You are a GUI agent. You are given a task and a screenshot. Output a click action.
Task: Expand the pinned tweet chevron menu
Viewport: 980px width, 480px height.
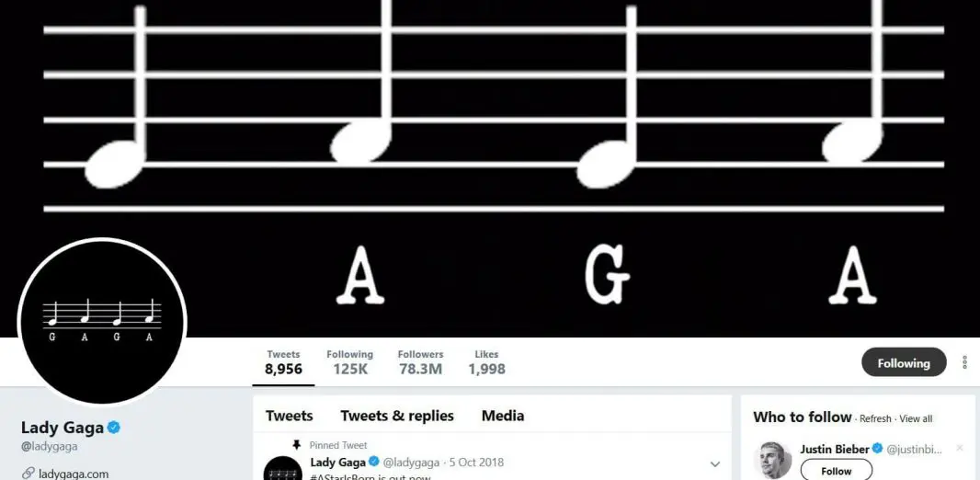715,463
